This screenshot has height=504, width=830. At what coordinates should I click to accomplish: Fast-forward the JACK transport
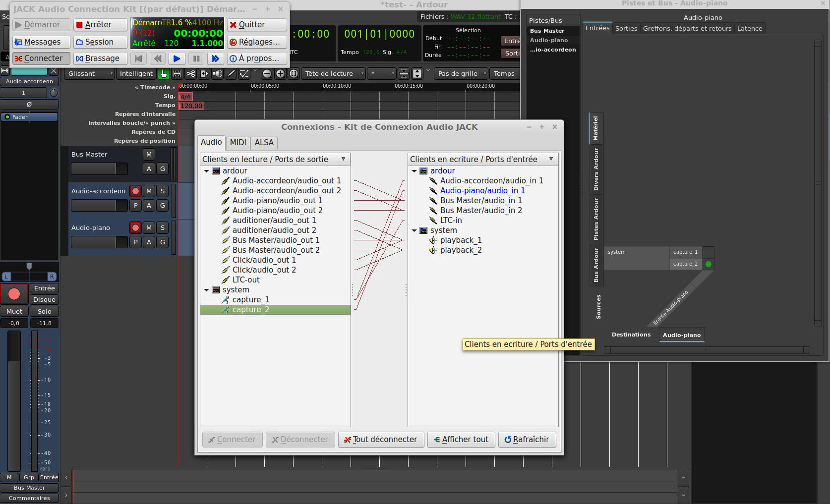point(215,58)
